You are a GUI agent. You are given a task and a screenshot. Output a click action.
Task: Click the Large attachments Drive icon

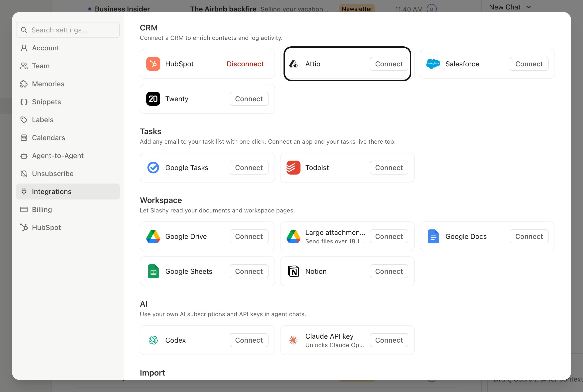tap(293, 236)
